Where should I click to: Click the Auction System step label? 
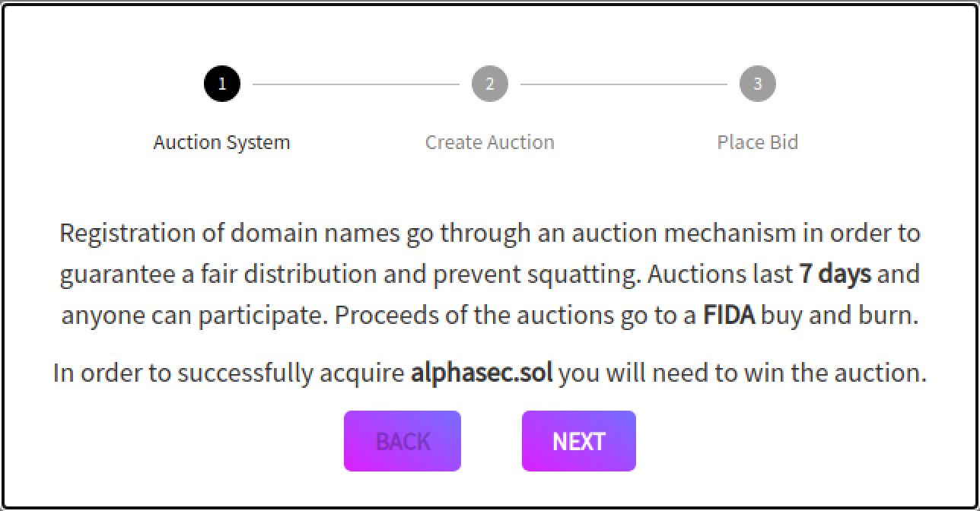[221, 142]
